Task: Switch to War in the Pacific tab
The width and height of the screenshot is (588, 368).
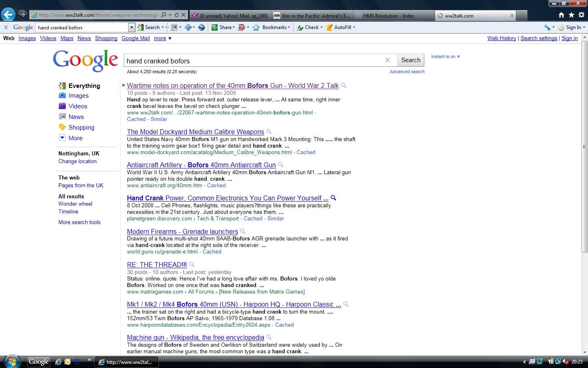Action: [x=312, y=16]
